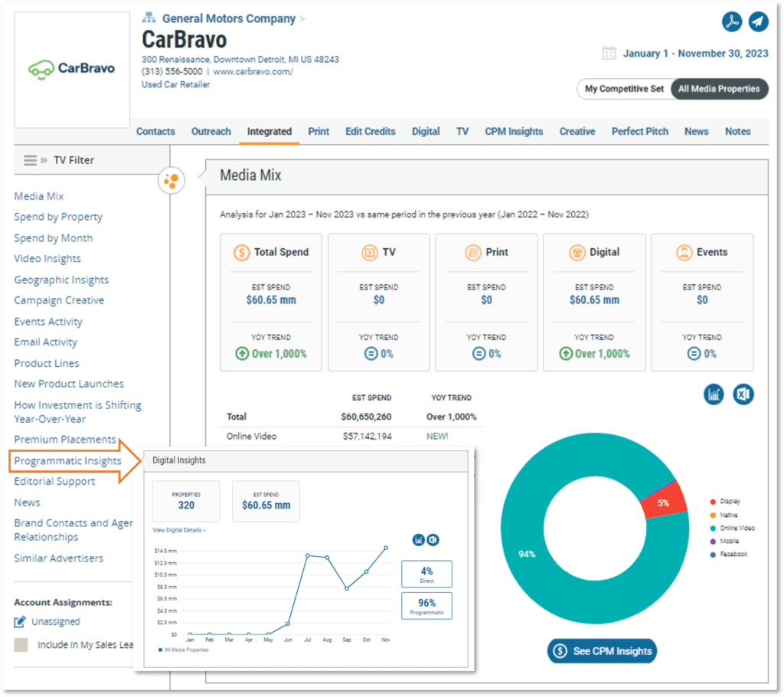The height and width of the screenshot is (697, 784).
Task: Open Campaign Creative in the sidebar
Action: [59, 300]
